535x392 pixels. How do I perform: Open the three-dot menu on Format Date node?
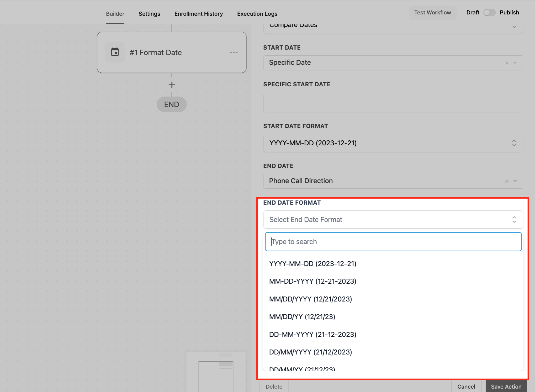pyautogui.click(x=234, y=52)
